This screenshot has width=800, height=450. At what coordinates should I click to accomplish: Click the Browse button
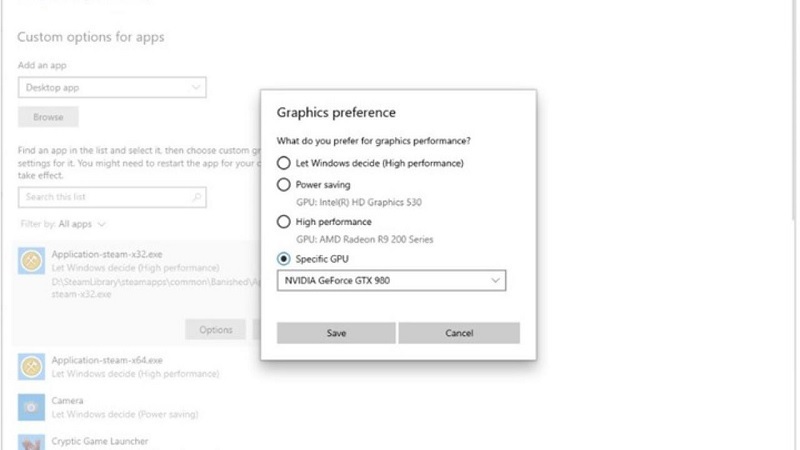[x=48, y=117]
